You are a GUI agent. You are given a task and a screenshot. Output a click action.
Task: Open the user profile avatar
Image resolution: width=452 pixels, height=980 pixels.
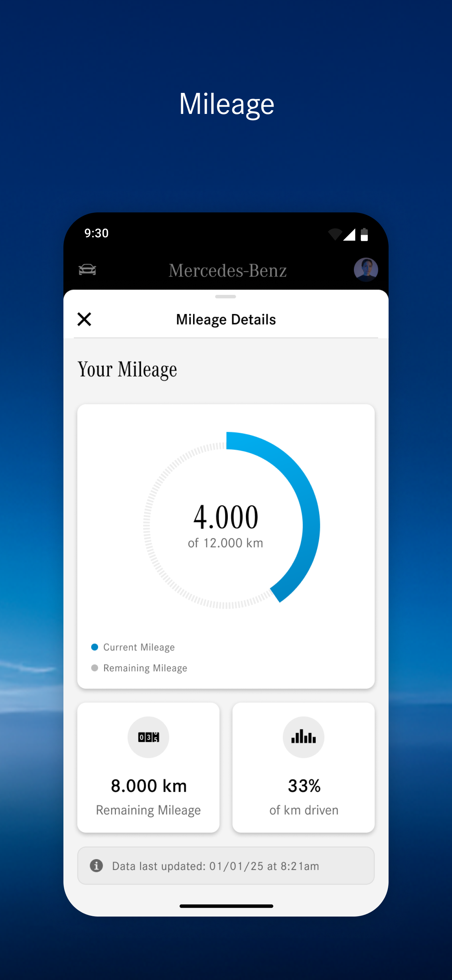tap(366, 269)
